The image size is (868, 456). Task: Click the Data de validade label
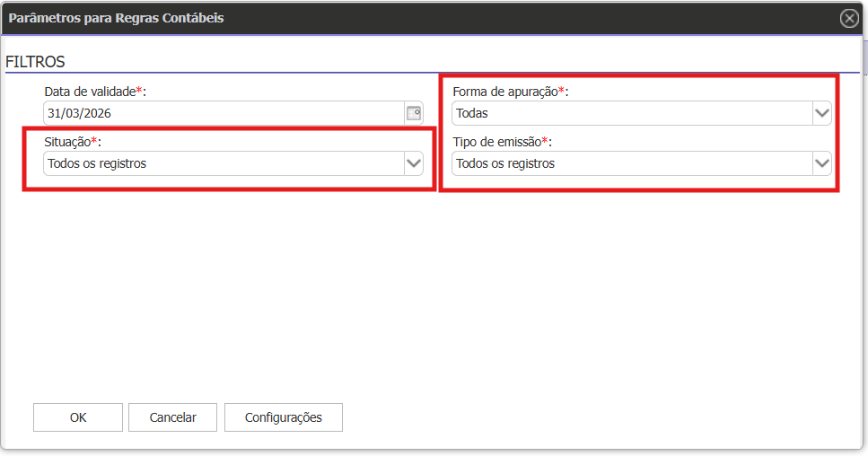(91, 92)
